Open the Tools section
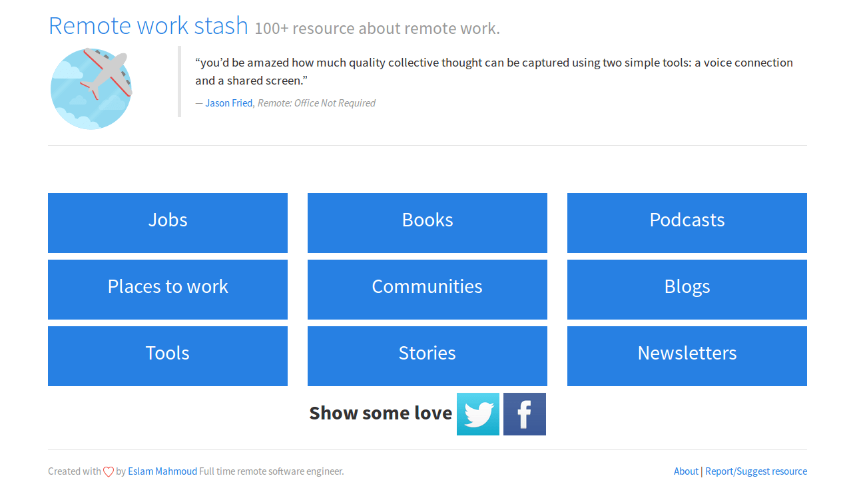Image resolution: width=849 pixels, height=504 pixels. point(167,356)
